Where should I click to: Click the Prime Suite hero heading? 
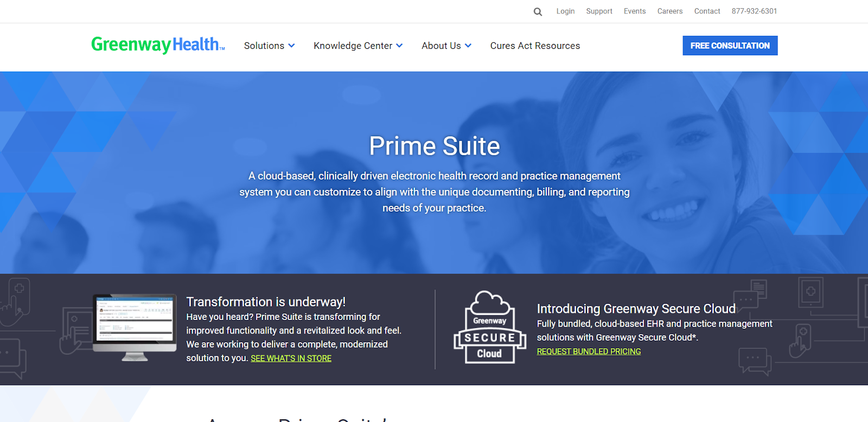[x=435, y=146]
